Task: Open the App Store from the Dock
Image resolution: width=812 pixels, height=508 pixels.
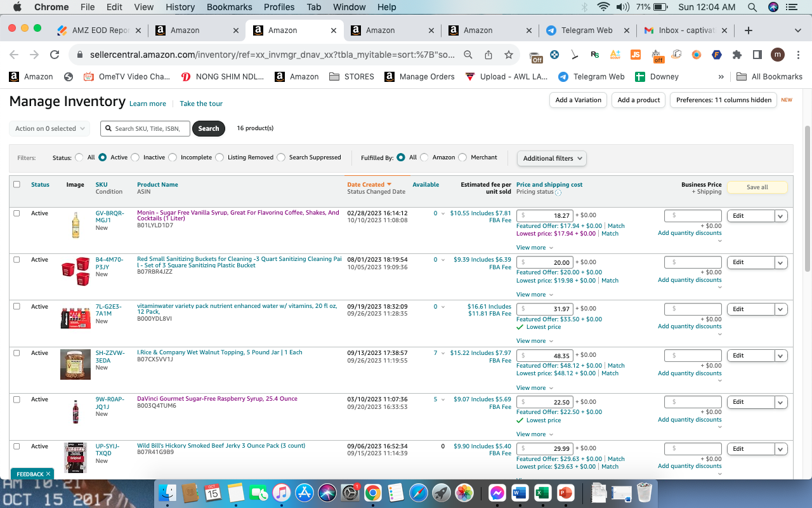Action: (x=305, y=493)
